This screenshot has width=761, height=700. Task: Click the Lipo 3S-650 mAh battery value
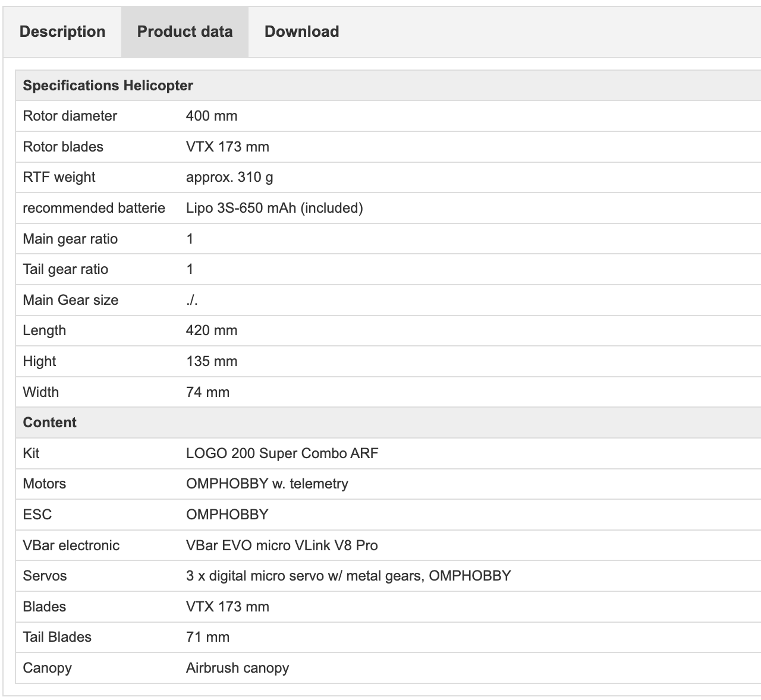tap(274, 208)
